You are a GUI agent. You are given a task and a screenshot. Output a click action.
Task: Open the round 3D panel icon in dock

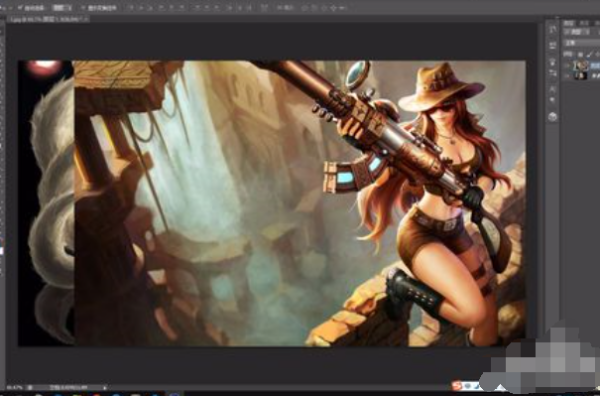coord(552,117)
